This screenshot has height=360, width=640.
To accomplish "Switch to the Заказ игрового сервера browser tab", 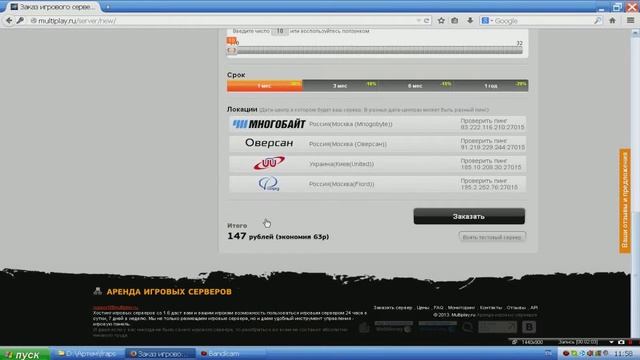I will 53,7.
